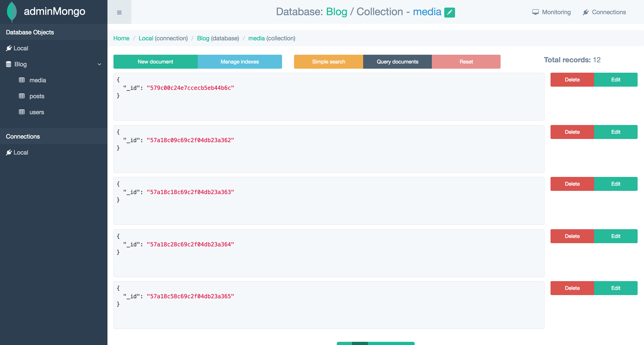The image size is (644, 345).
Task: Click the Blog database stack icon
Action: click(9, 64)
